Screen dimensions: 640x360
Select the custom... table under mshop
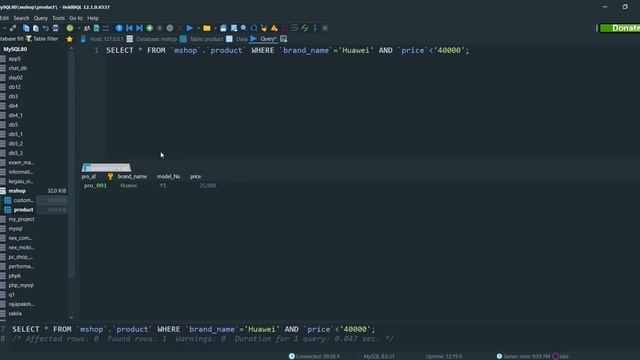point(23,200)
